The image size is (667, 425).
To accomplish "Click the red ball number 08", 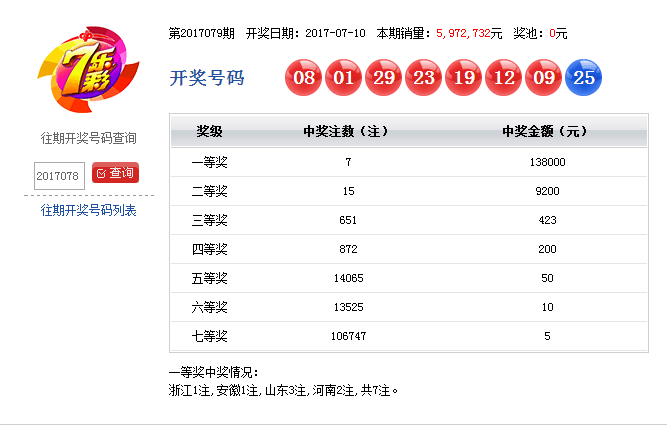I will (304, 79).
